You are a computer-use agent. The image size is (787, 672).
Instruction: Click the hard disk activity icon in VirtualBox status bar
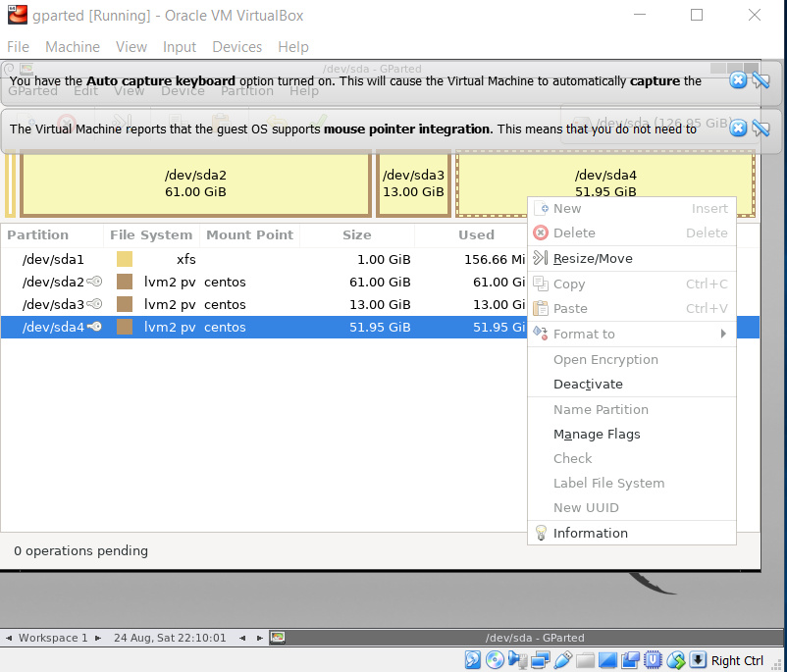click(x=472, y=660)
